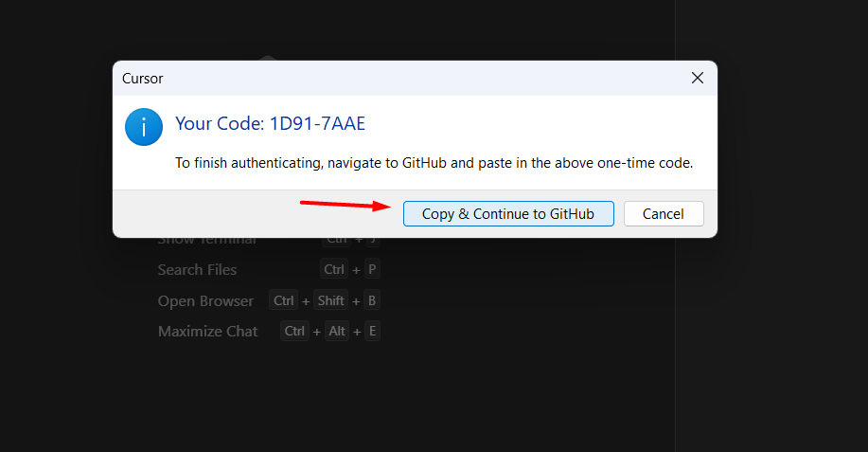Cancel the GitHub authentication dialog
Image resolution: width=868 pixels, height=452 pixels.
(x=664, y=214)
